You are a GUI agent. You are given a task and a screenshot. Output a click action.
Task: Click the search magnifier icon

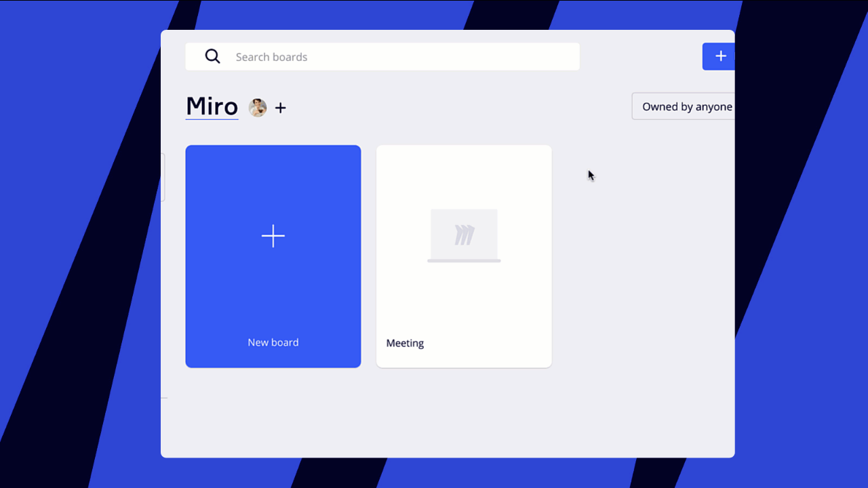(x=212, y=56)
